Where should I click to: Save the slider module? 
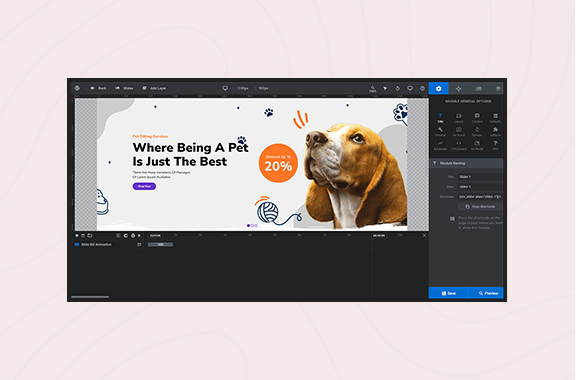click(449, 293)
